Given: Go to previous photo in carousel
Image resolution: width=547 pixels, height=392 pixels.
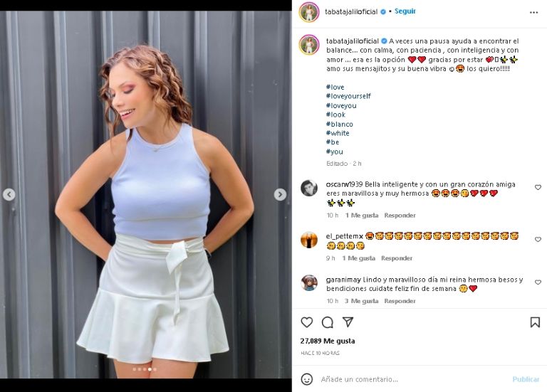Looking at the screenshot, I should [9, 194].
